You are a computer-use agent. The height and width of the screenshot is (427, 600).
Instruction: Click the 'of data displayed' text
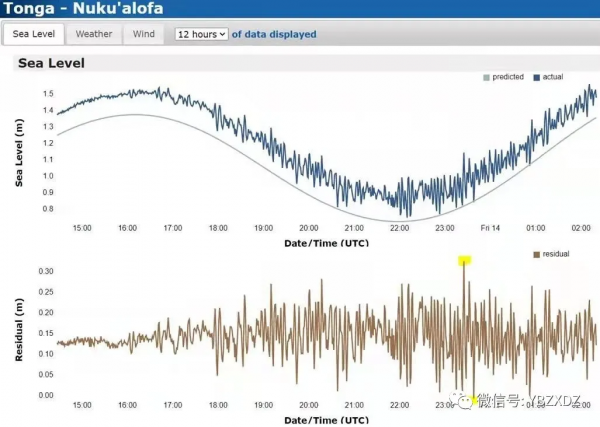(274, 34)
